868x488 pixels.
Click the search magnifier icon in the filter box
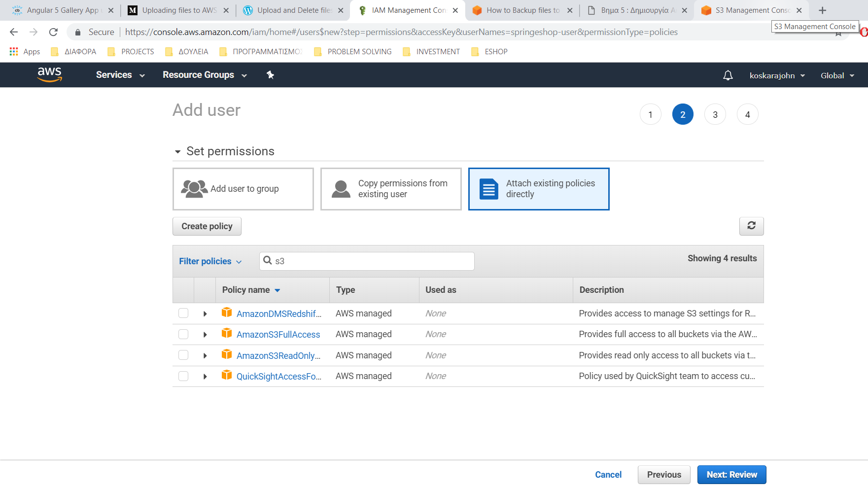(267, 260)
